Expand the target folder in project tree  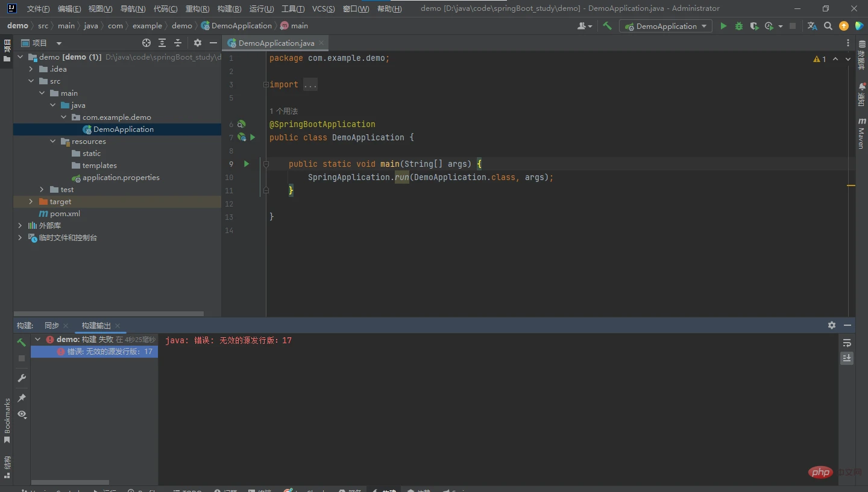(x=31, y=202)
